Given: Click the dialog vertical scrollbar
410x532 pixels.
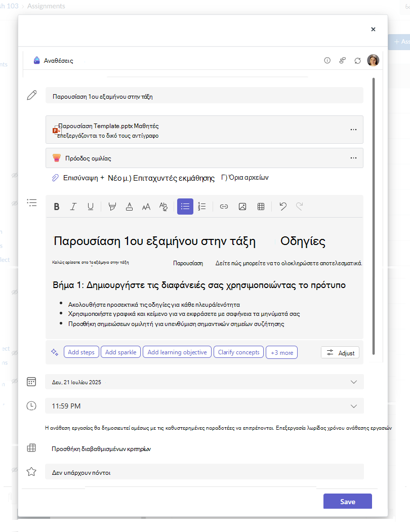Looking at the screenshot, I should click(374, 216).
